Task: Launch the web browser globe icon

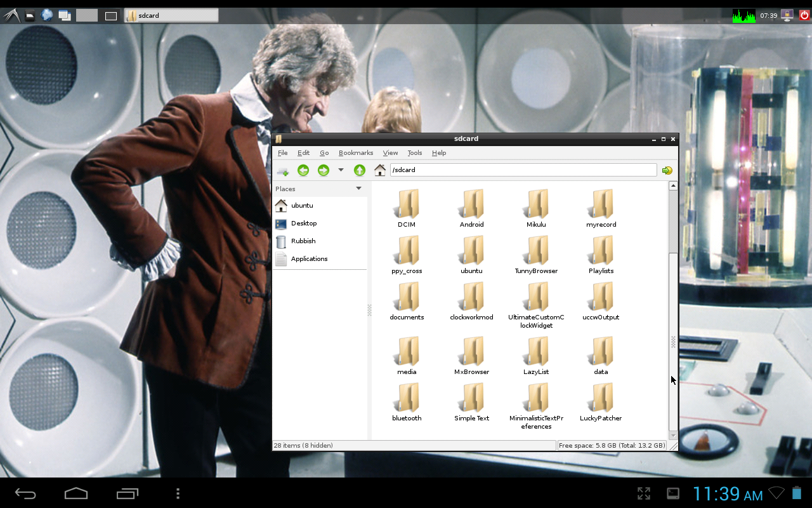Action: (x=47, y=15)
